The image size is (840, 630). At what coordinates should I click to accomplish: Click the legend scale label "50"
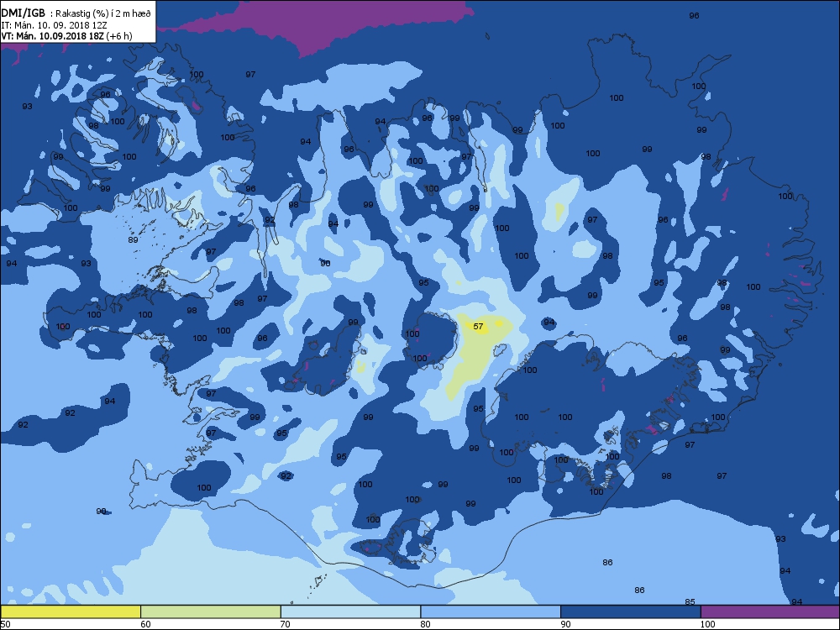5,624
